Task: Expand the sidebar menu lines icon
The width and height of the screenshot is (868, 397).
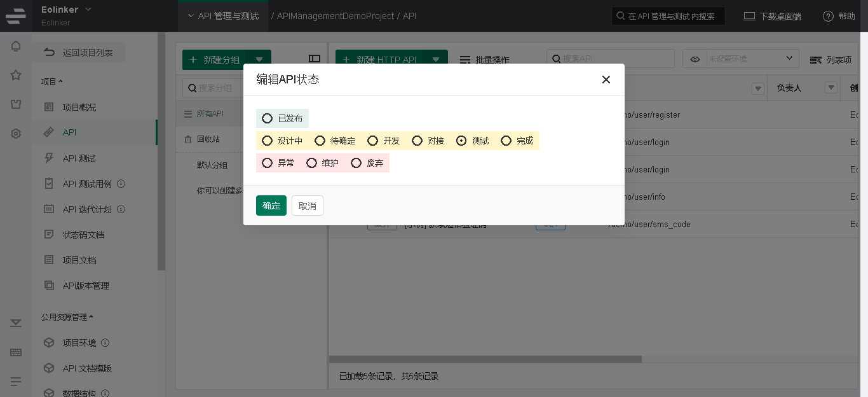Action: pos(16,382)
